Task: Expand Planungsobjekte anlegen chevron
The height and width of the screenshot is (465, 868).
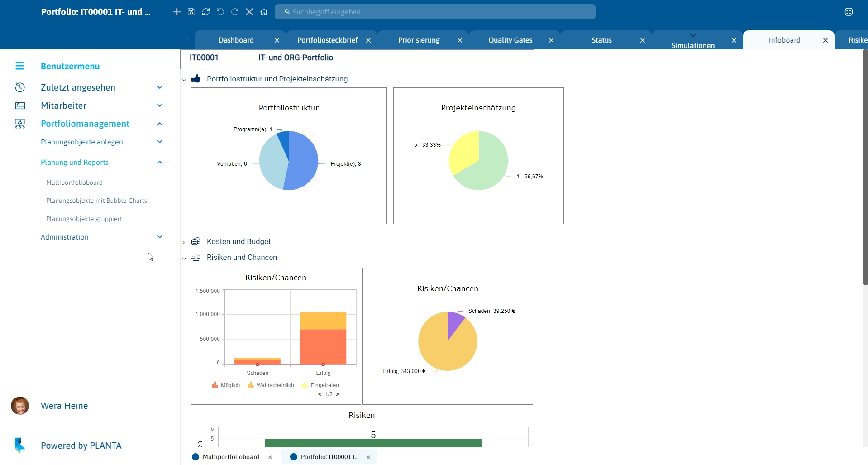Action: tap(160, 142)
